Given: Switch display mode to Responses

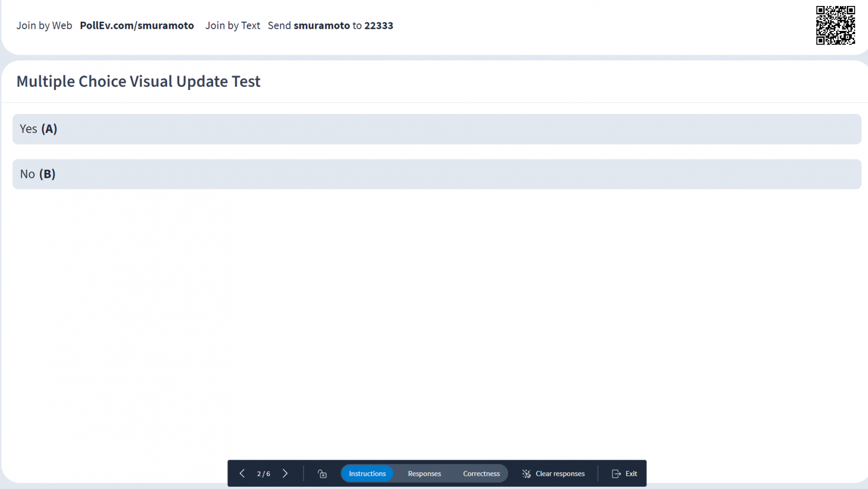Looking at the screenshot, I should [x=424, y=473].
